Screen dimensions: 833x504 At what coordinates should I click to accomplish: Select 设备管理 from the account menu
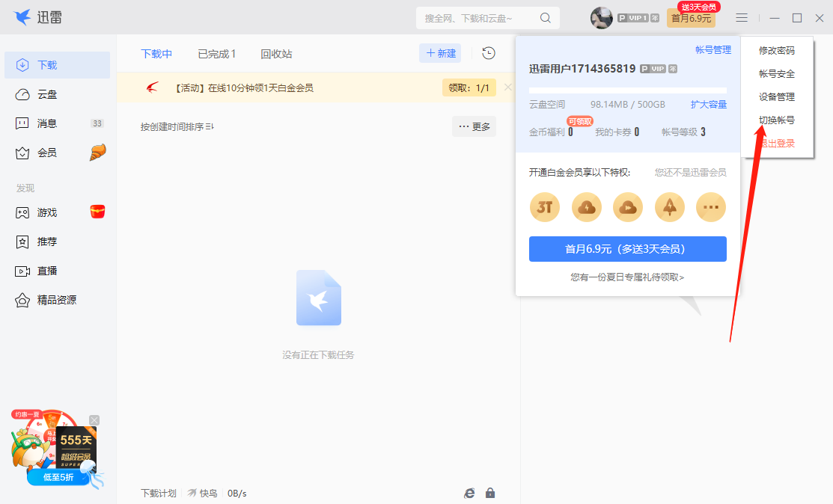tap(779, 96)
